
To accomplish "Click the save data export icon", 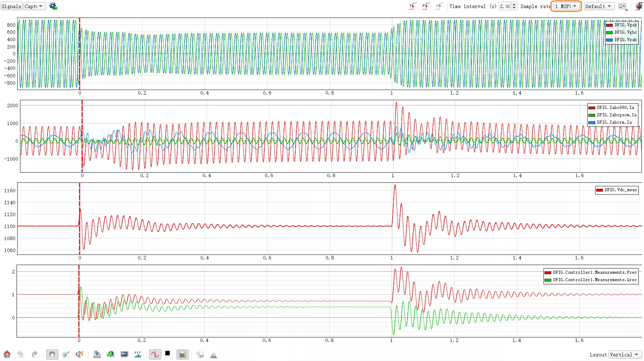I will coord(97,354).
